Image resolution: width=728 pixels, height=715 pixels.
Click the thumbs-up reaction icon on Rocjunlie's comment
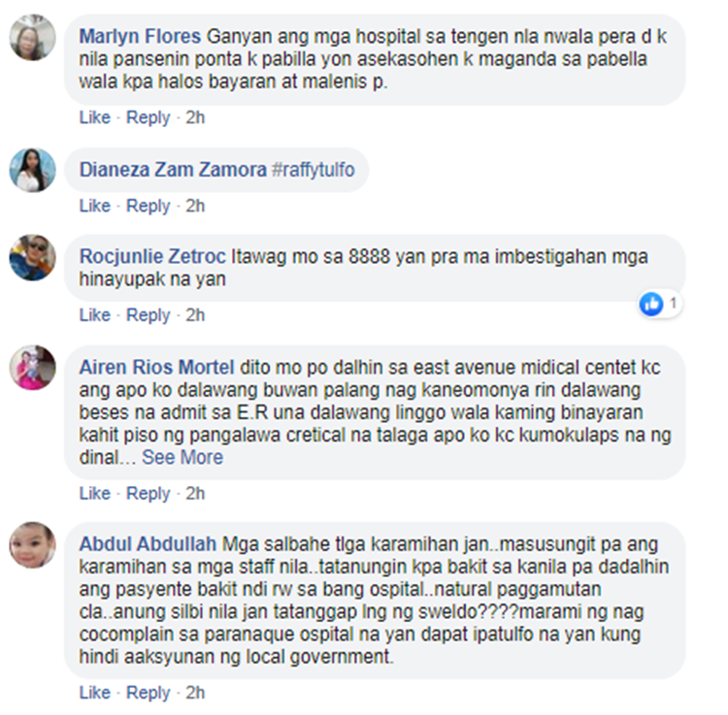coord(651,305)
